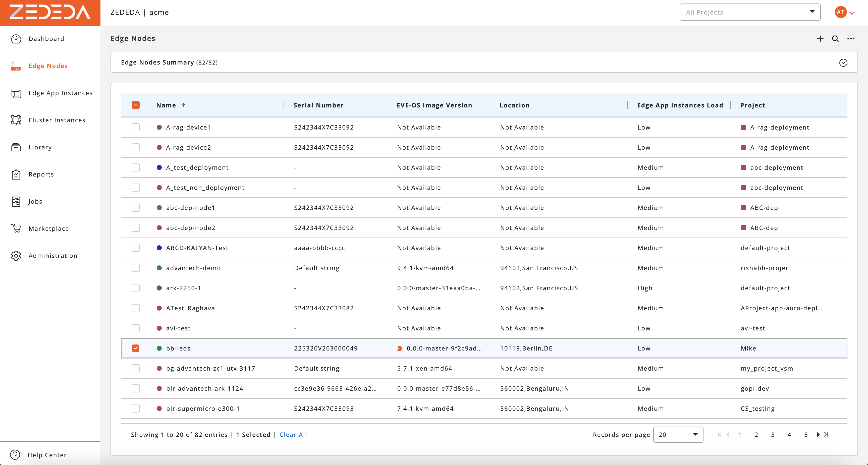Open the more options menu
The width and height of the screenshot is (868, 465).
tap(851, 39)
